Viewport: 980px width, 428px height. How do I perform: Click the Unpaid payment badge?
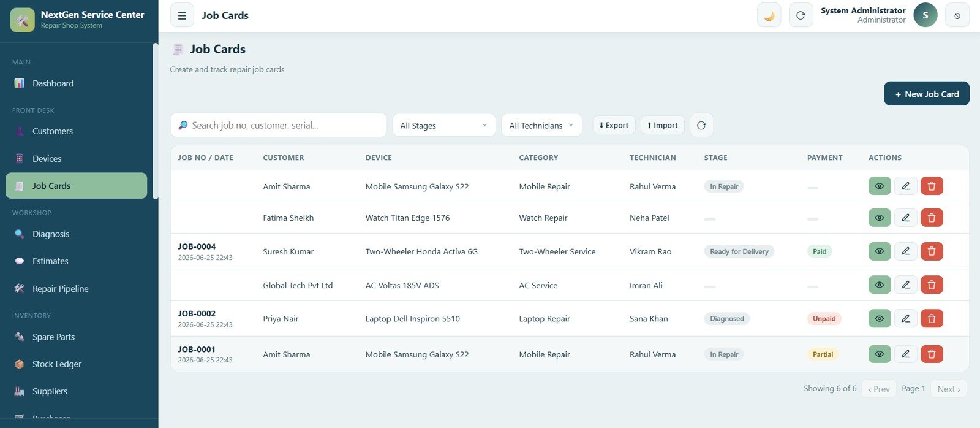[824, 319]
